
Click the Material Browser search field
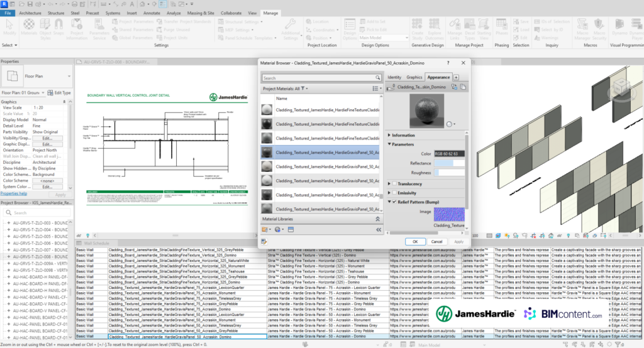click(x=318, y=78)
